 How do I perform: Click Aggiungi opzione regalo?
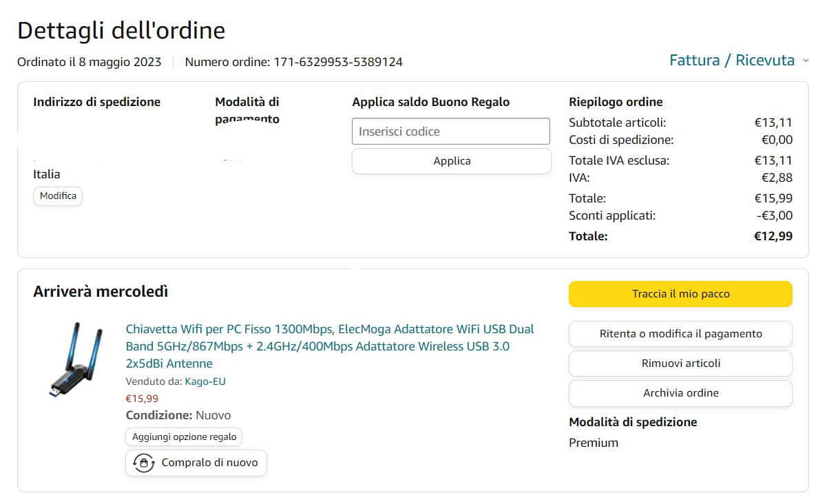[x=184, y=437]
